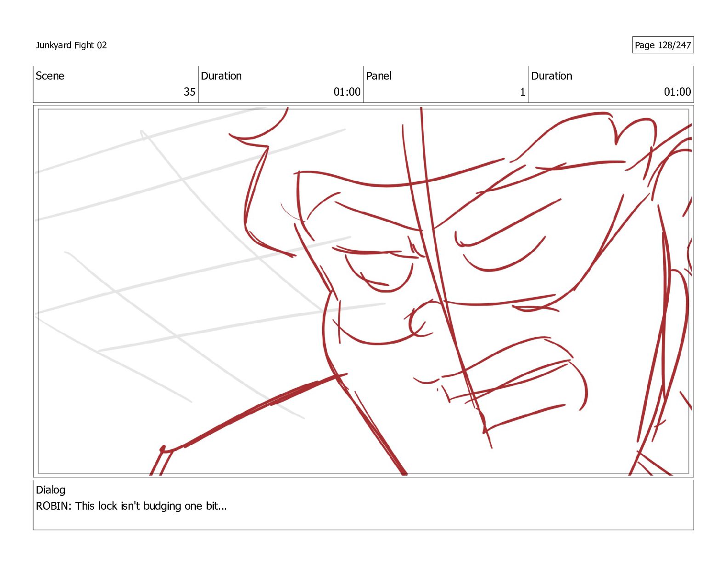
Task: Select the scene duration value '01:00' next to Scene 35
Action: click(x=347, y=92)
